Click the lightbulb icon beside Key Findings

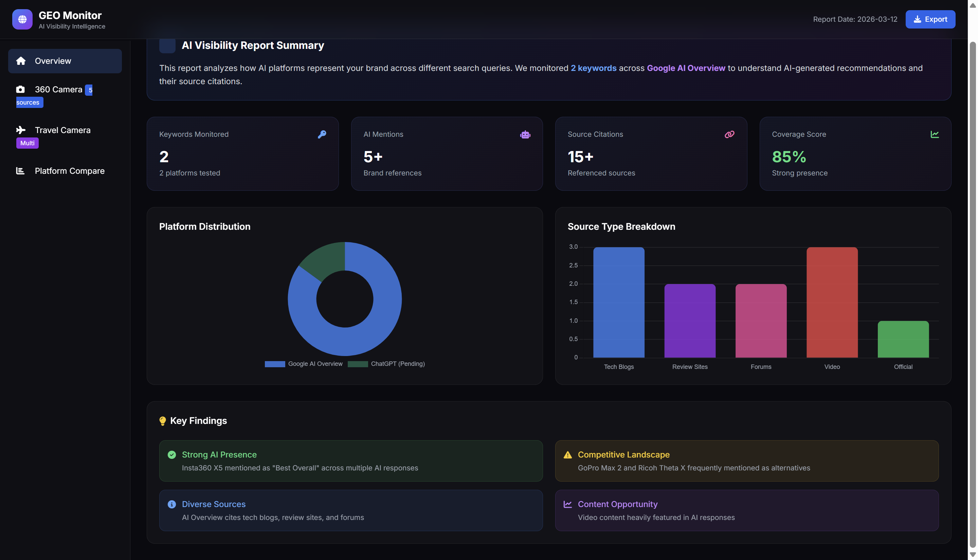pyautogui.click(x=162, y=421)
